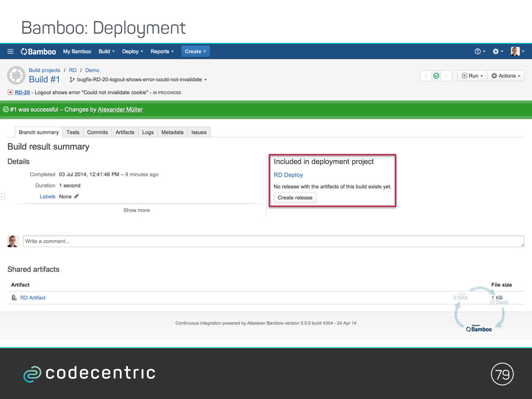This screenshot has width=532, height=399.
Task: Click the artifact file icon beside RD Artifact
Action: pos(14,298)
